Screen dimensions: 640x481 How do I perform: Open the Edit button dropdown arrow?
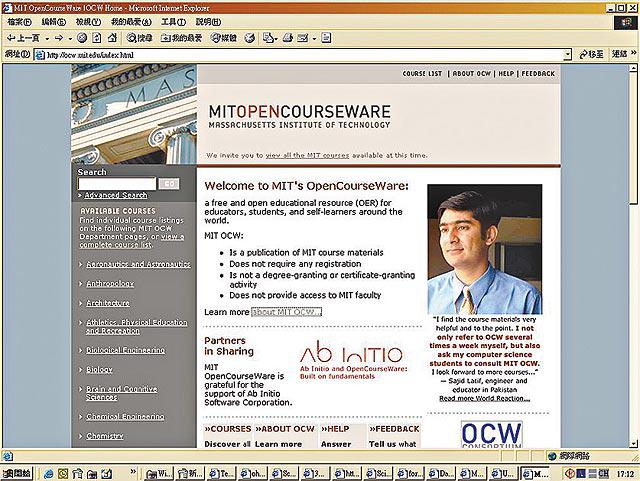(x=314, y=38)
